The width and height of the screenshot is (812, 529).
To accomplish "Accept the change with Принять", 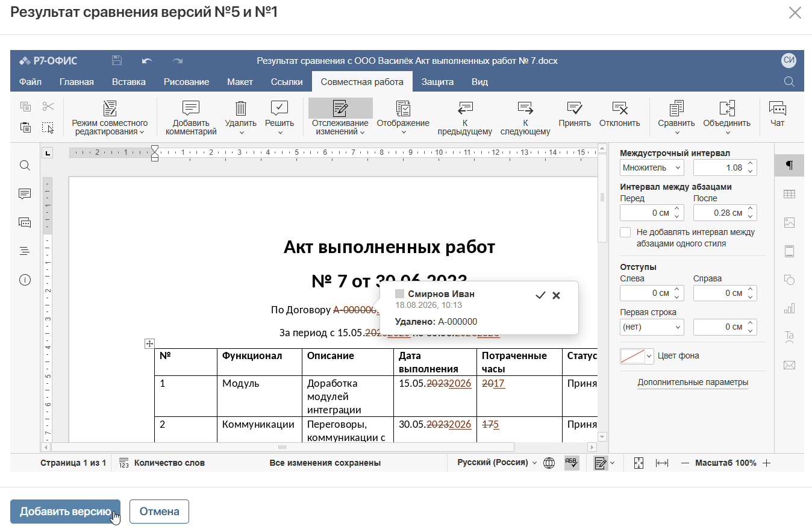I will pyautogui.click(x=574, y=114).
